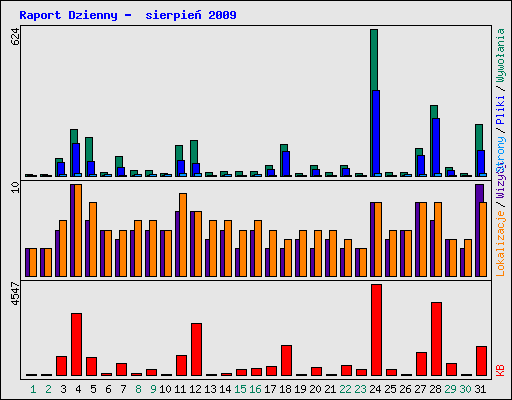Click the blue files bar for day 28
This screenshot has height=400, width=512.
pyautogui.click(x=436, y=147)
